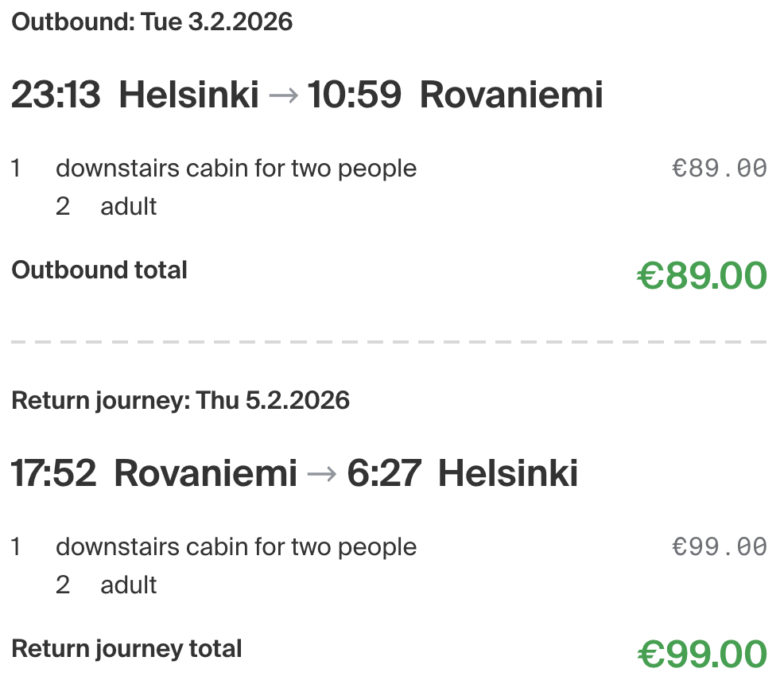Click the dashed divider between journeys

390,342
